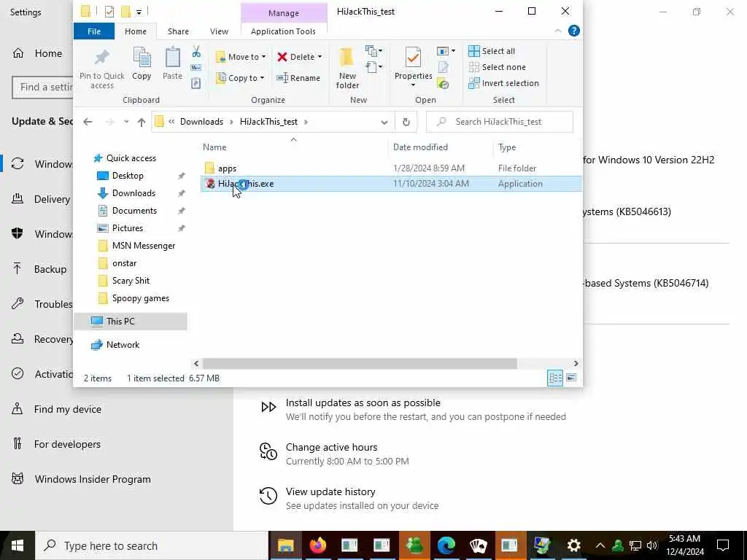Click the Refresh button beside address bar
747x560 pixels.
coord(406,122)
